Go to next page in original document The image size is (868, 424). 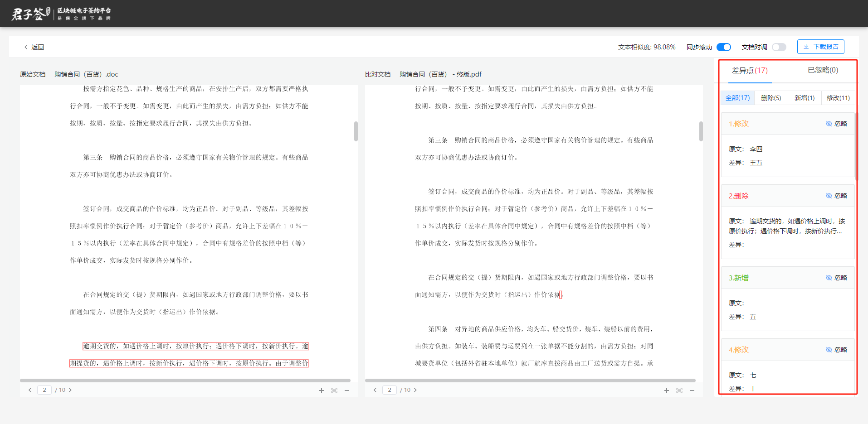[70, 390]
